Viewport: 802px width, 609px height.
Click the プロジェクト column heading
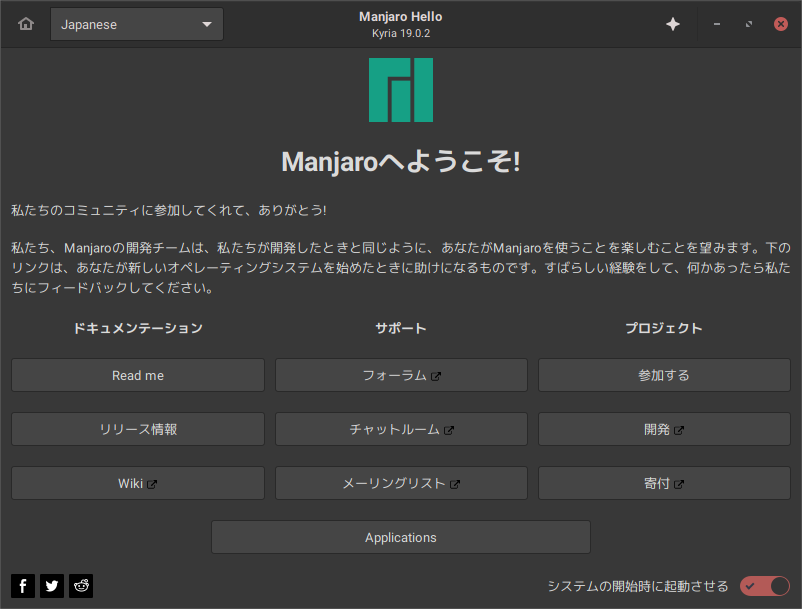tap(664, 328)
